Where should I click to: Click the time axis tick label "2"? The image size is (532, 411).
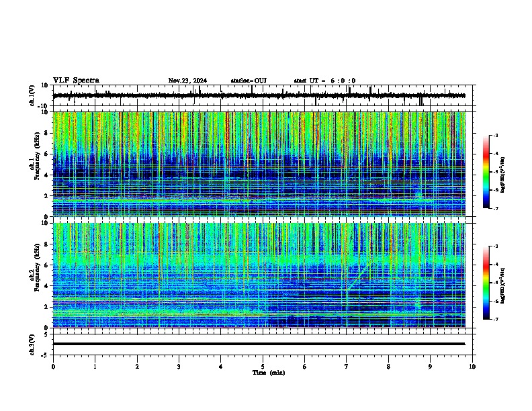pyautogui.click(x=137, y=367)
